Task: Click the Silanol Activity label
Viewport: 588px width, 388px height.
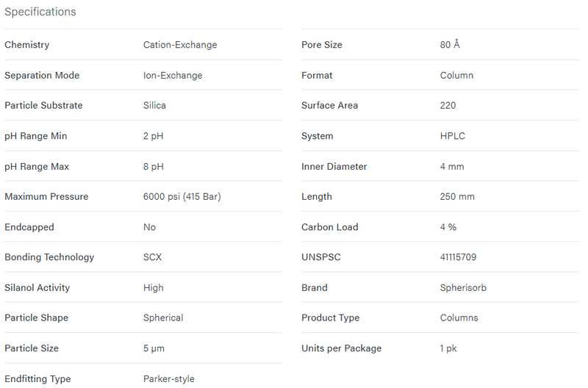Action: tap(37, 288)
